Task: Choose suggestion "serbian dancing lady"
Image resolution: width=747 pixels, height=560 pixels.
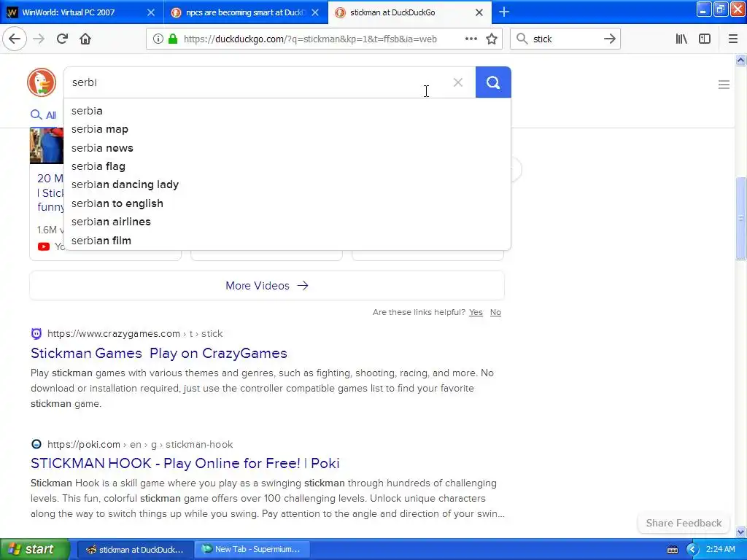Action: click(287, 184)
